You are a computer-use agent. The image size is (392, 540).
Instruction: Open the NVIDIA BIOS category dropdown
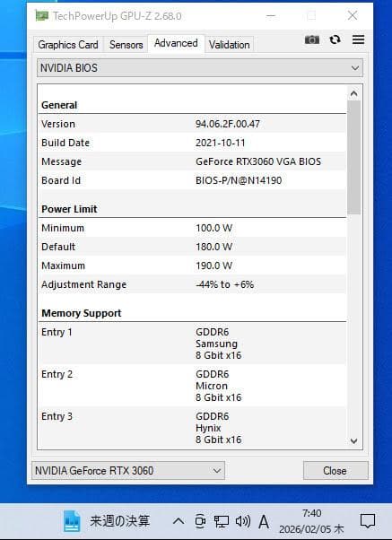point(200,68)
